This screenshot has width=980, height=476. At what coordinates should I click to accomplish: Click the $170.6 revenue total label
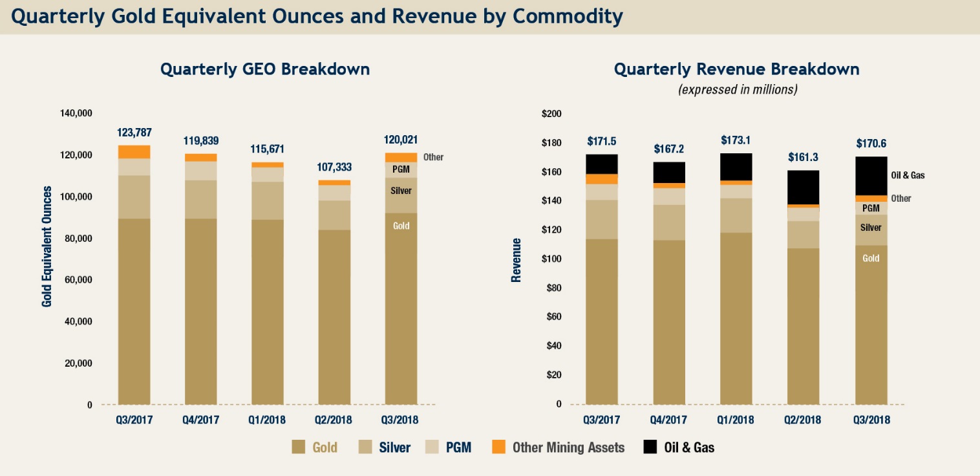click(871, 144)
